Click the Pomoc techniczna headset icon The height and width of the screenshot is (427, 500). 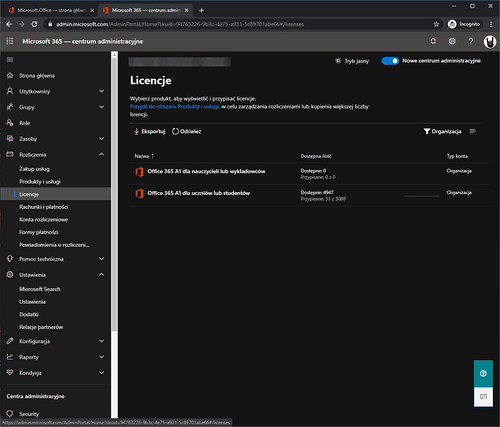click(10, 259)
